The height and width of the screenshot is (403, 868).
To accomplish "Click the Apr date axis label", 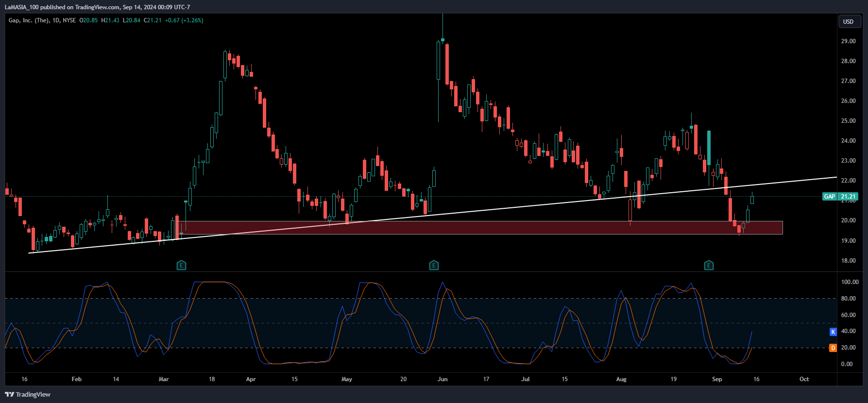I will pos(251,379).
